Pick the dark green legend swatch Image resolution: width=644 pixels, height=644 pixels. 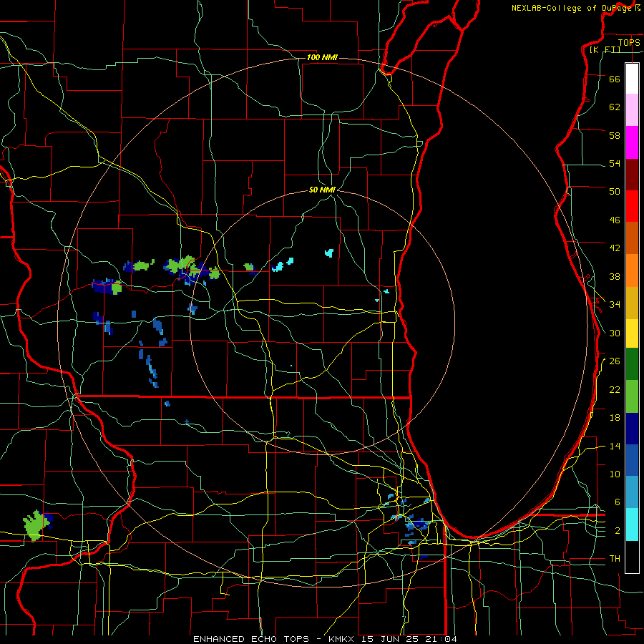[632, 364]
